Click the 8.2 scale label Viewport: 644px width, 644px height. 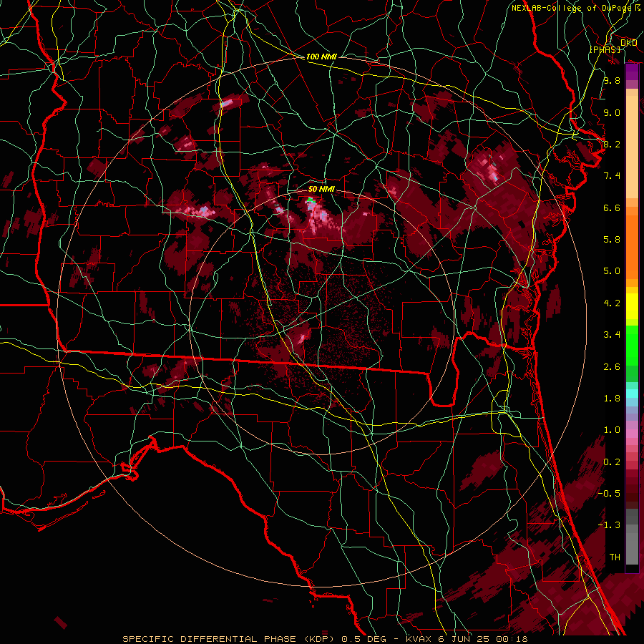(x=612, y=144)
